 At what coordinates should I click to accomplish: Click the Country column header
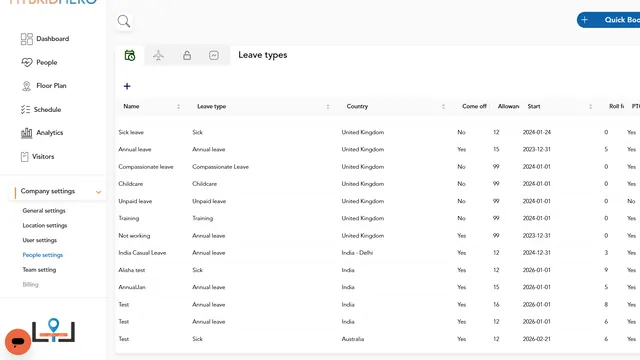pos(357,106)
